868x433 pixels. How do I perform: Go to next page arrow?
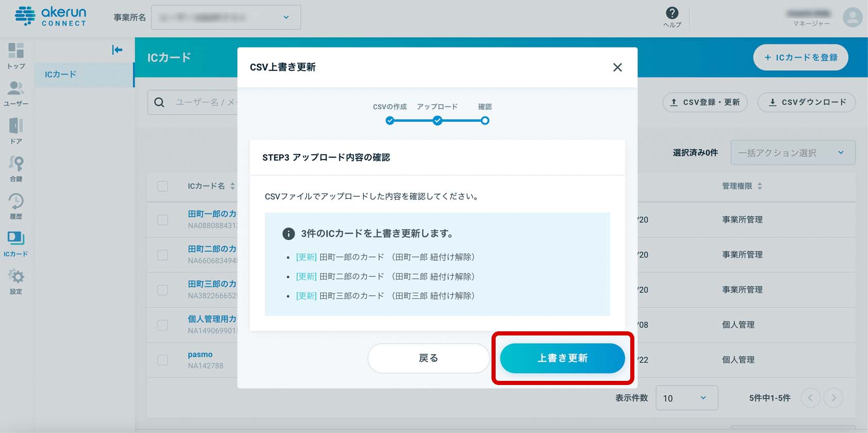coord(833,398)
